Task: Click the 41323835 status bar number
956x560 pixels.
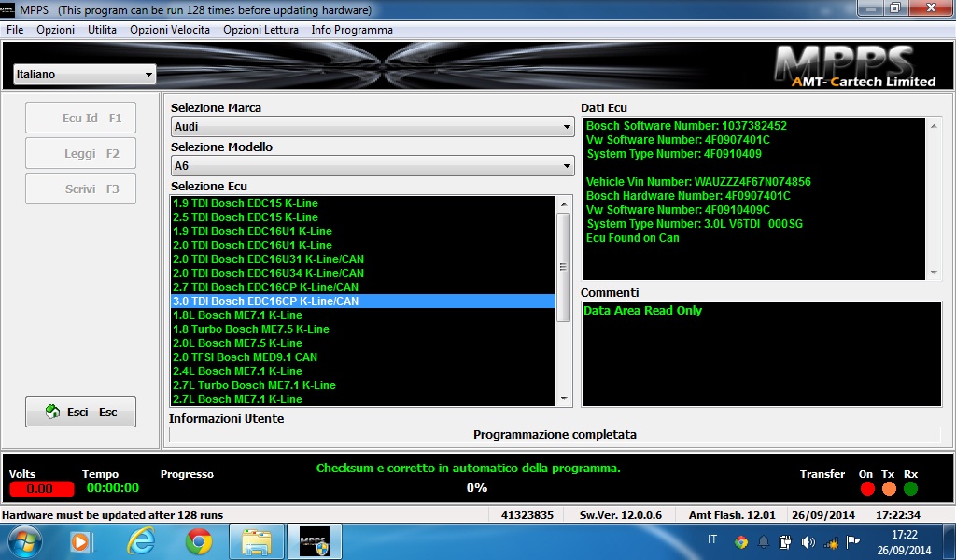Action: coord(527,515)
